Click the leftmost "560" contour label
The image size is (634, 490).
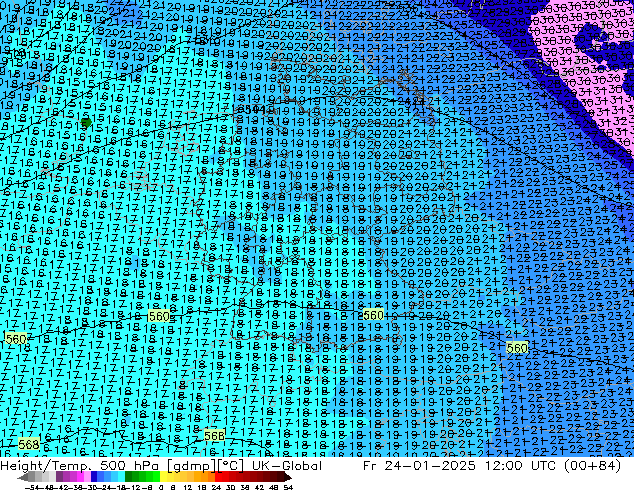16,339
